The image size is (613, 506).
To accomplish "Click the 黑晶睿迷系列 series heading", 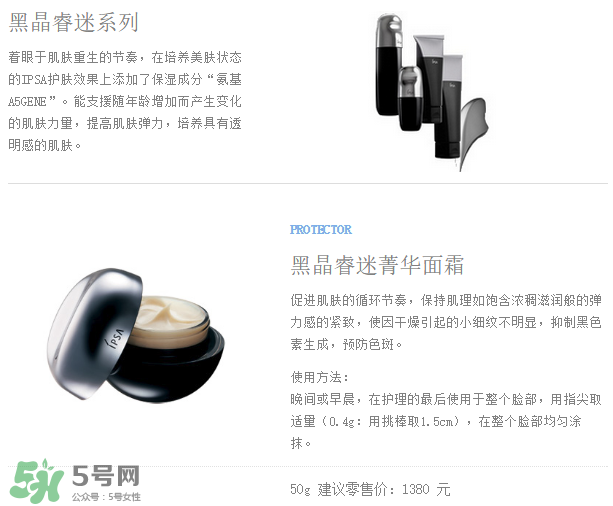I will coord(73,22).
